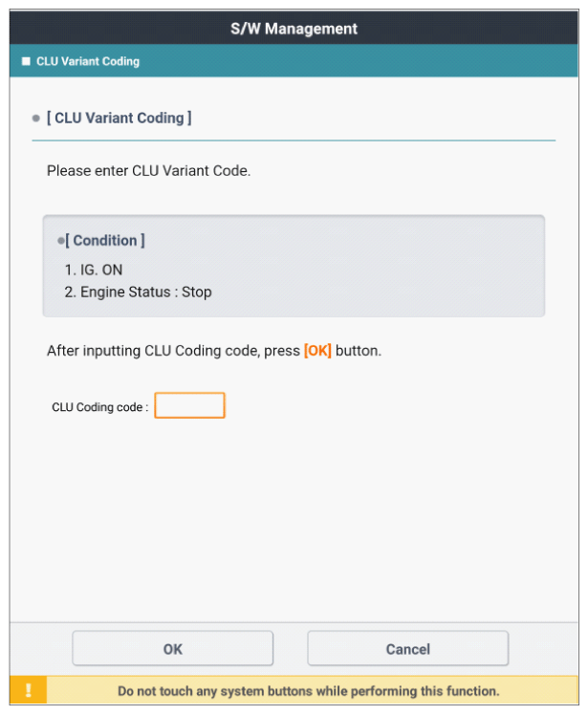
Task: Click the bullet before [ Condition ]
Action: [60, 240]
